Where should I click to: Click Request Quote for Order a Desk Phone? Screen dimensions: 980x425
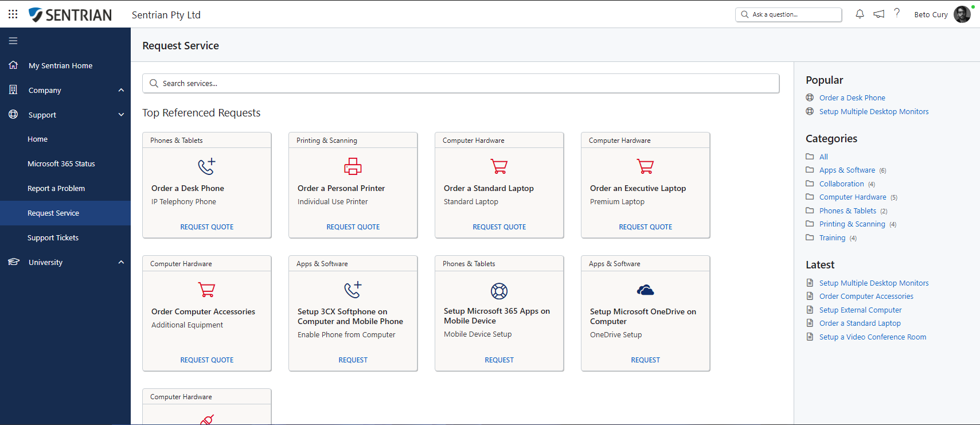coord(206,227)
